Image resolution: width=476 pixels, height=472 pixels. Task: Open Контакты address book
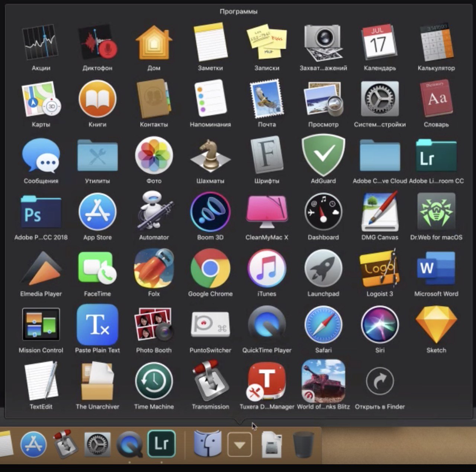coord(154,99)
